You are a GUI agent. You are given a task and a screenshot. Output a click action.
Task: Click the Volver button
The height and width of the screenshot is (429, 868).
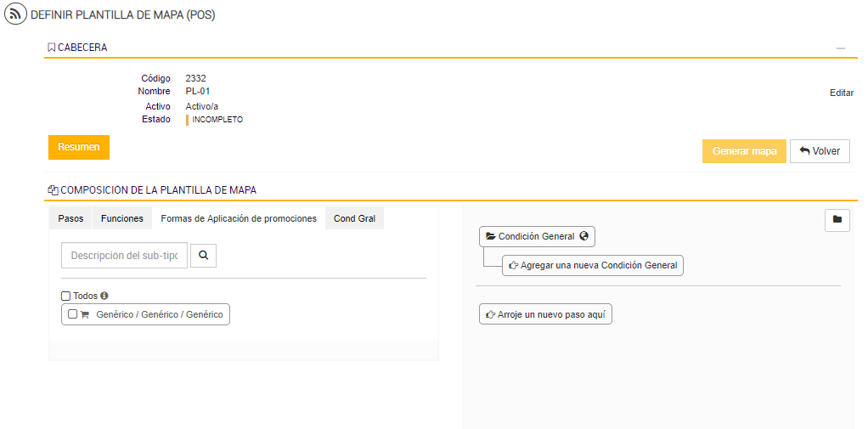click(x=820, y=151)
